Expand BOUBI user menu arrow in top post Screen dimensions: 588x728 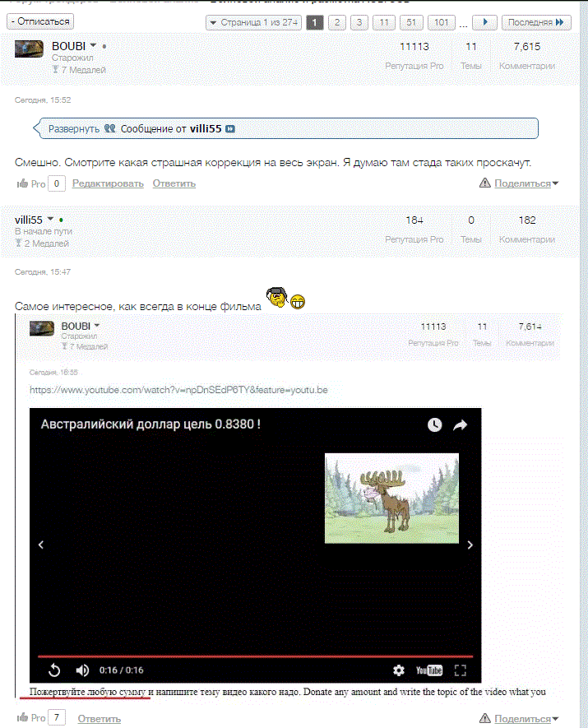93,45
